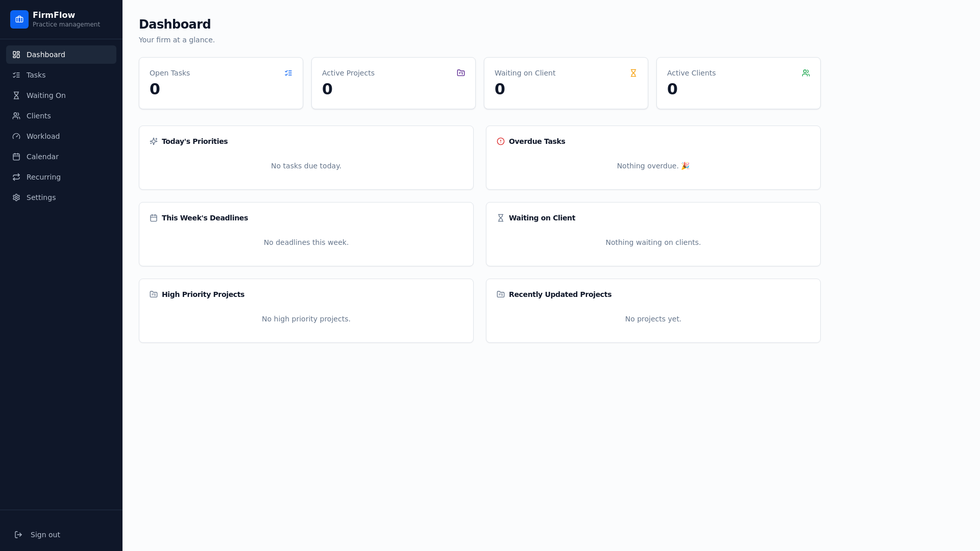Open the Dashboard menu item

pyautogui.click(x=61, y=55)
